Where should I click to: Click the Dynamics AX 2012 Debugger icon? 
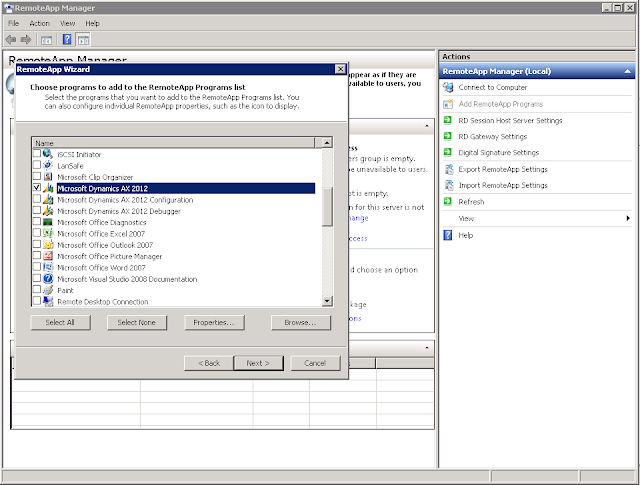point(48,211)
